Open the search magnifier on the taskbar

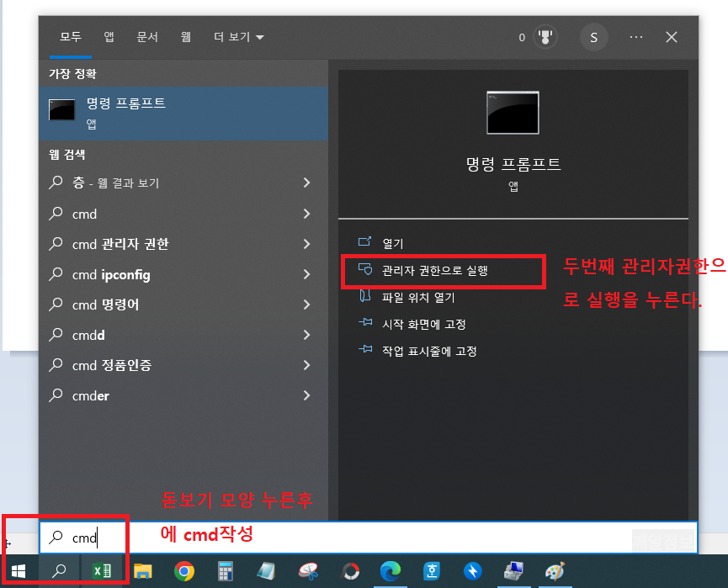pos(58,571)
